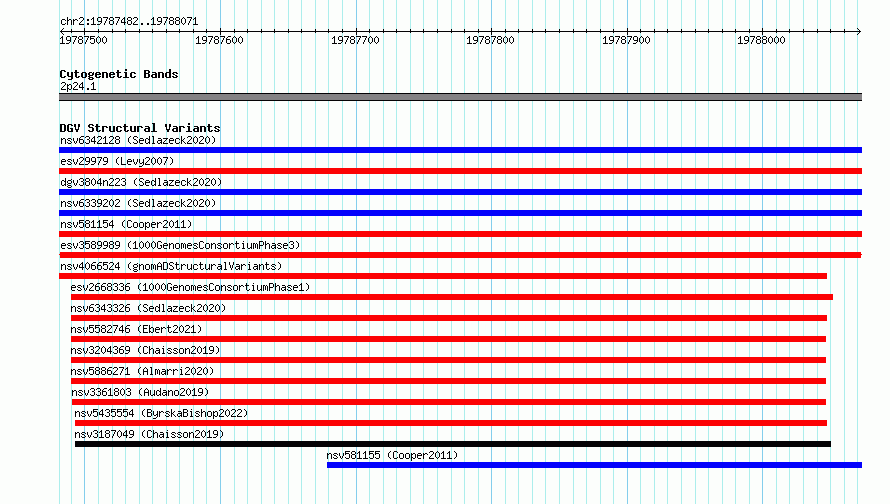890x504 pixels.
Task: Open nsv5435554 (ByrskaBishop2022) label
Action: pyautogui.click(x=161, y=413)
